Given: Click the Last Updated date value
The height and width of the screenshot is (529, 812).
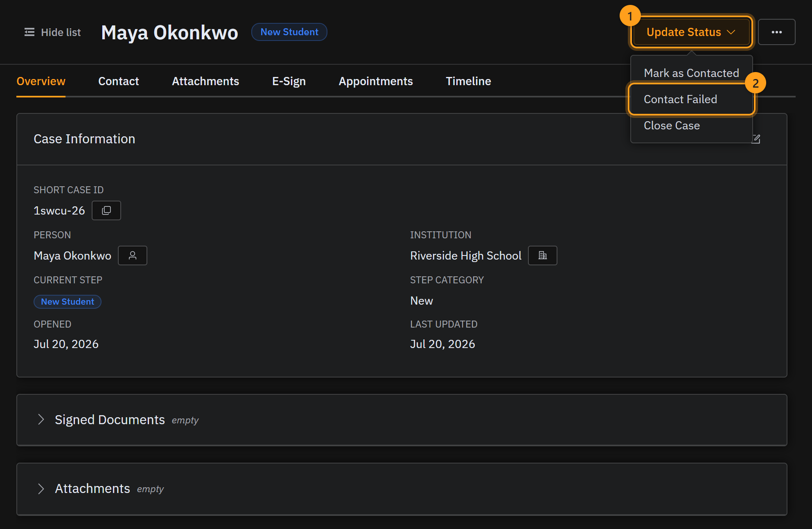Looking at the screenshot, I should tap(442, 344).
